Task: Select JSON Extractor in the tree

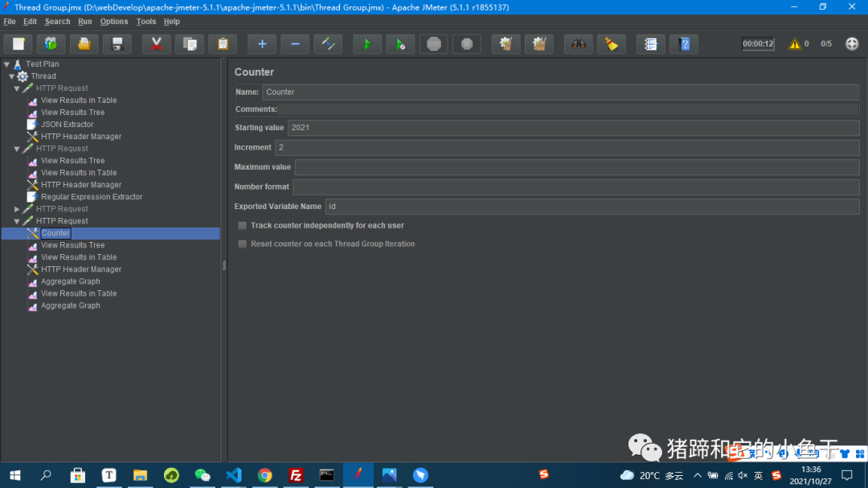Action: [67, 125]
